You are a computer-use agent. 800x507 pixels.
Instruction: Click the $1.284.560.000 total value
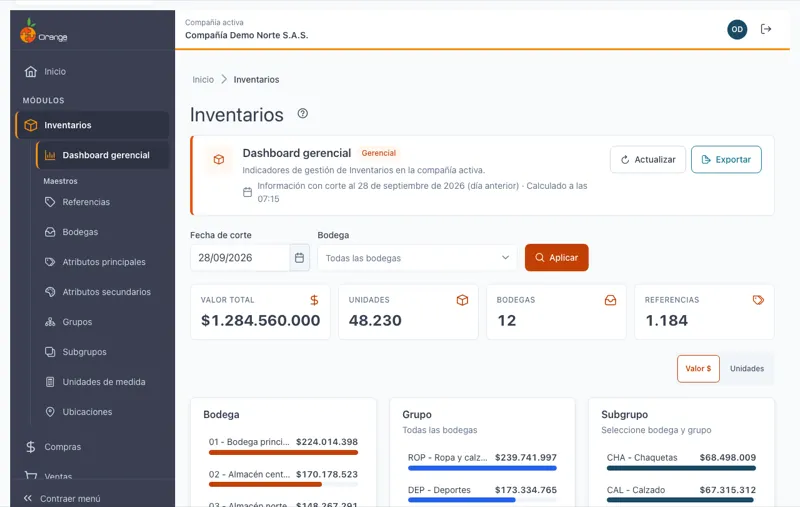click(x=261, y=320)
